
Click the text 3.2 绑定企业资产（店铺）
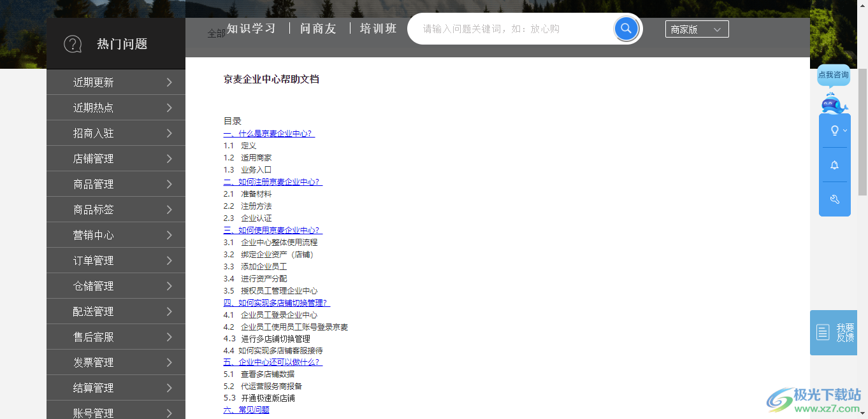coord(270,255)
